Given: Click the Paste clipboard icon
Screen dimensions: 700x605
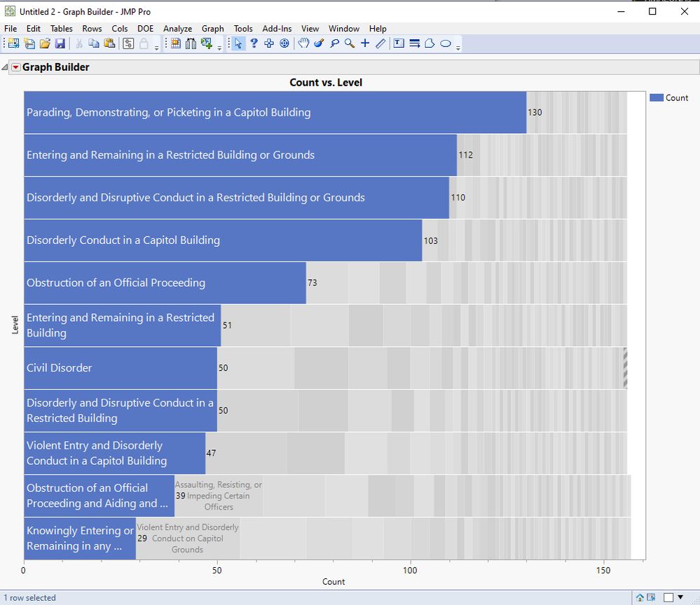Looking at the screenshot, I should [109, 43].
